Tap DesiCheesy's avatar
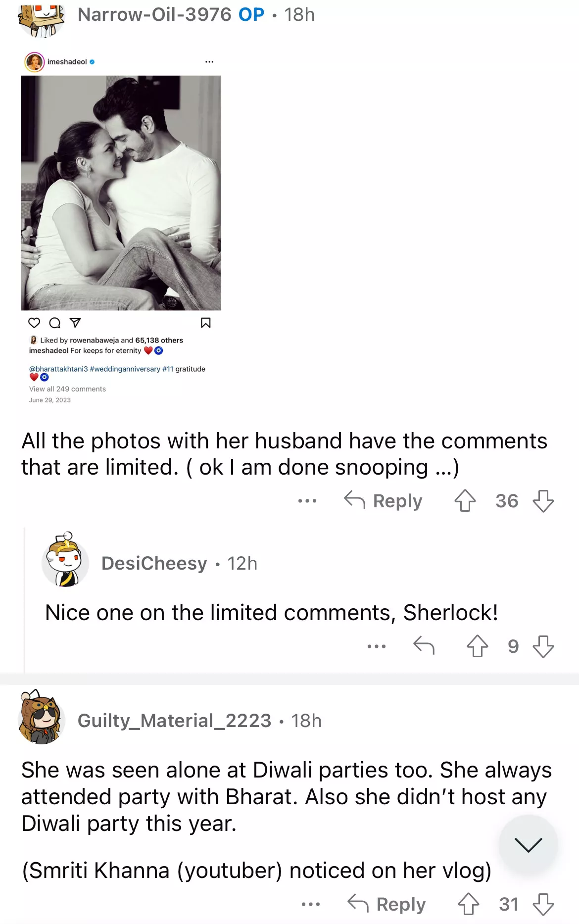 65,561
